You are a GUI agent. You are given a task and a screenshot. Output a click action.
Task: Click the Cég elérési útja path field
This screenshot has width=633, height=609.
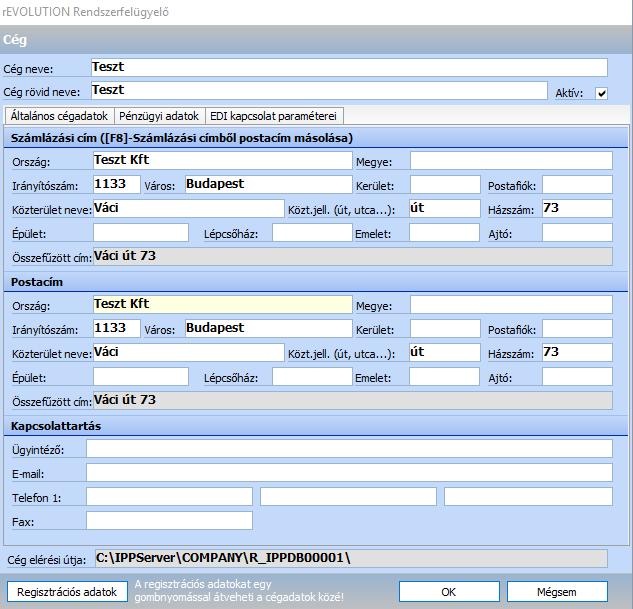coord(351,559)
